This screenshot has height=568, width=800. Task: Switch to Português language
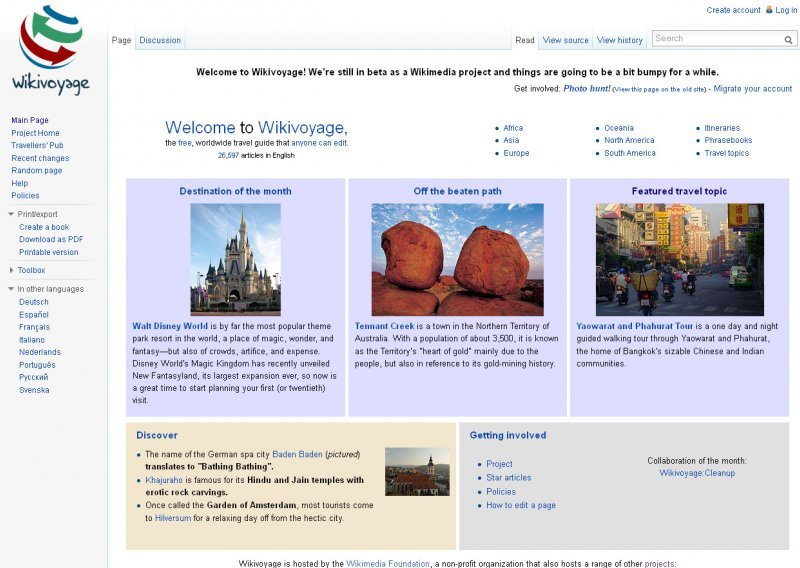pyautogui.click(x=37, y=365)
